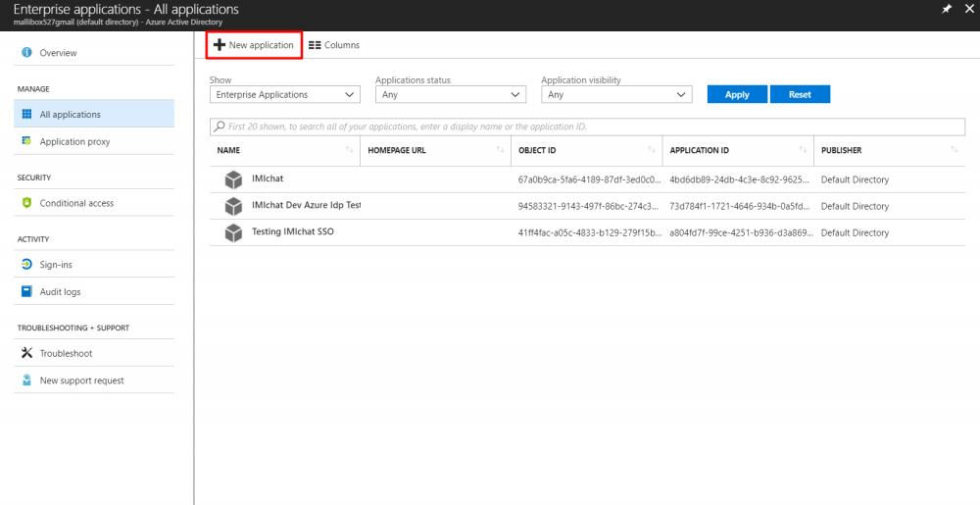Screen dimensions: 980x505
Task: Sort by NAME column arrows
Action: click(349, 150)
